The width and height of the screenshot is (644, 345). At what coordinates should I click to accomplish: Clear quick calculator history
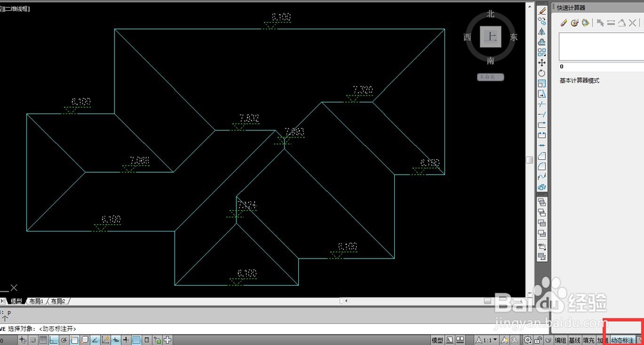click(574, 23)
